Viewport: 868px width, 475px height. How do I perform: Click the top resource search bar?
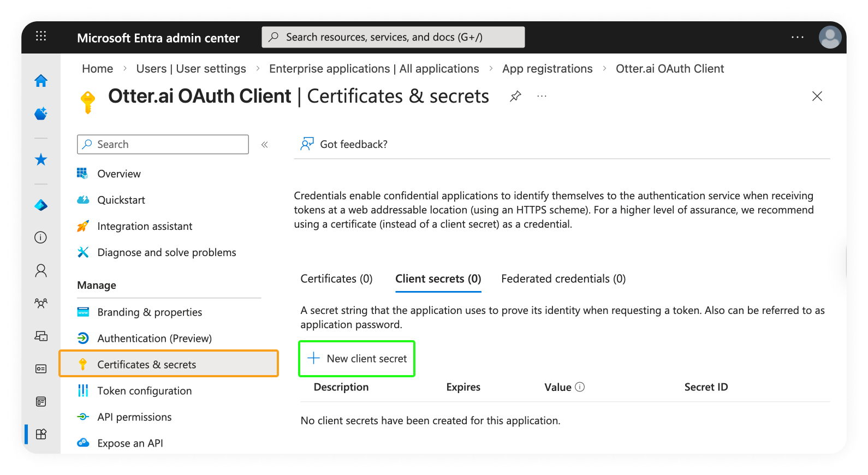[393, 37]
